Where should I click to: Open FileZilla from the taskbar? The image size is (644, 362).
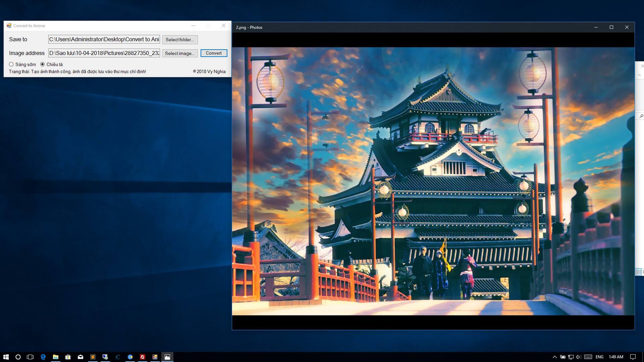pos(142,357)
